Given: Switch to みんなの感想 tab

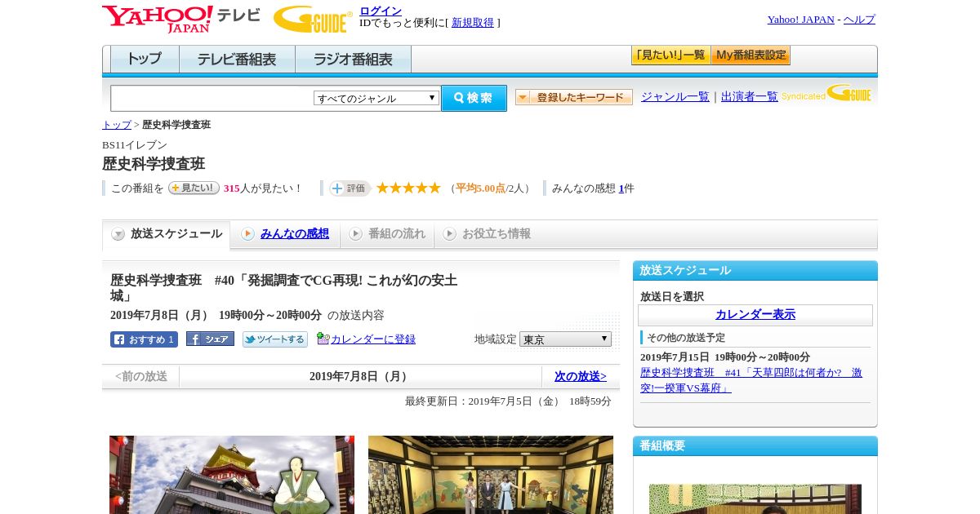Looking at the screenshot, I should tap(295, 234).
